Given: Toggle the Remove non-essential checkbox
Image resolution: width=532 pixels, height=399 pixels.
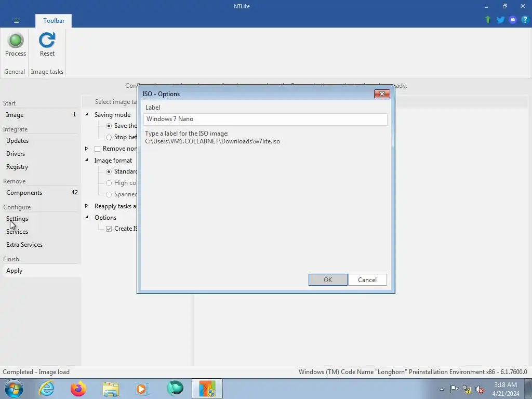Looking at the screenshot, I should (97, 149).
